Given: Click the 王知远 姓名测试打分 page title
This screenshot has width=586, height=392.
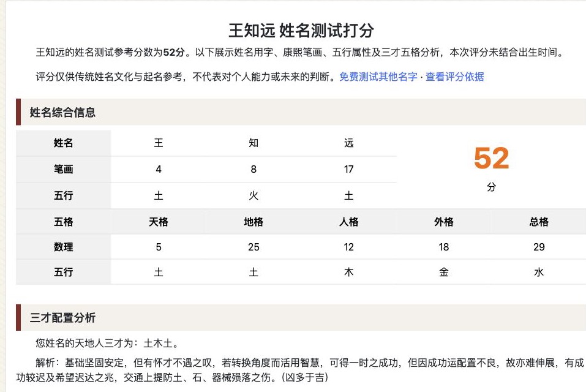Looking at the screenshot, I should tap(301, 30).
